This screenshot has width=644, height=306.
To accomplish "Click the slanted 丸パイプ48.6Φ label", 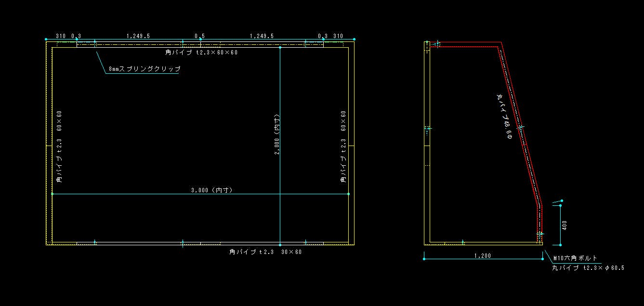I will point(504,117).
